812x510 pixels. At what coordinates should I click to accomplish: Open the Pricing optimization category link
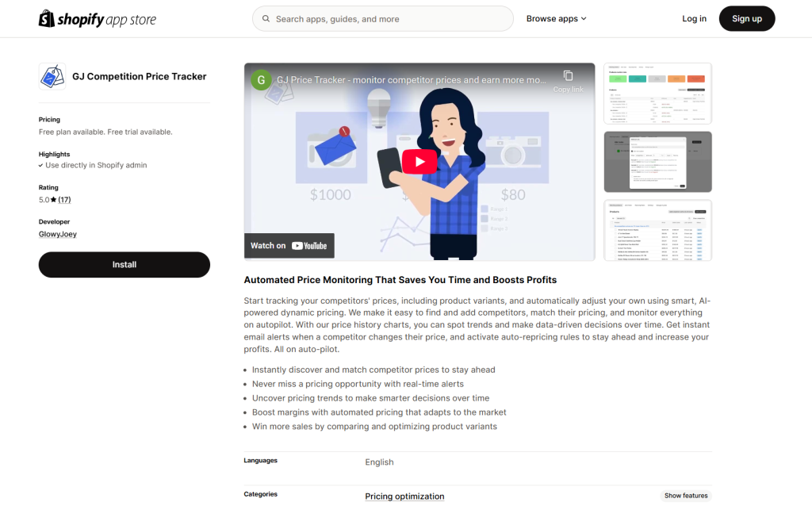404,496
